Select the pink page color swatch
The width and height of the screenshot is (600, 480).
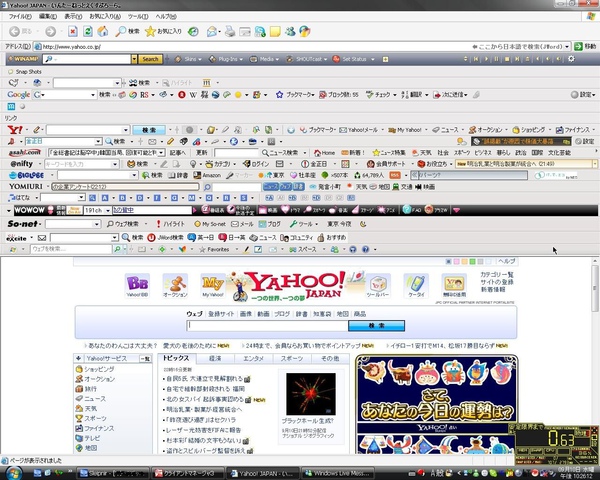coord(457,262)
